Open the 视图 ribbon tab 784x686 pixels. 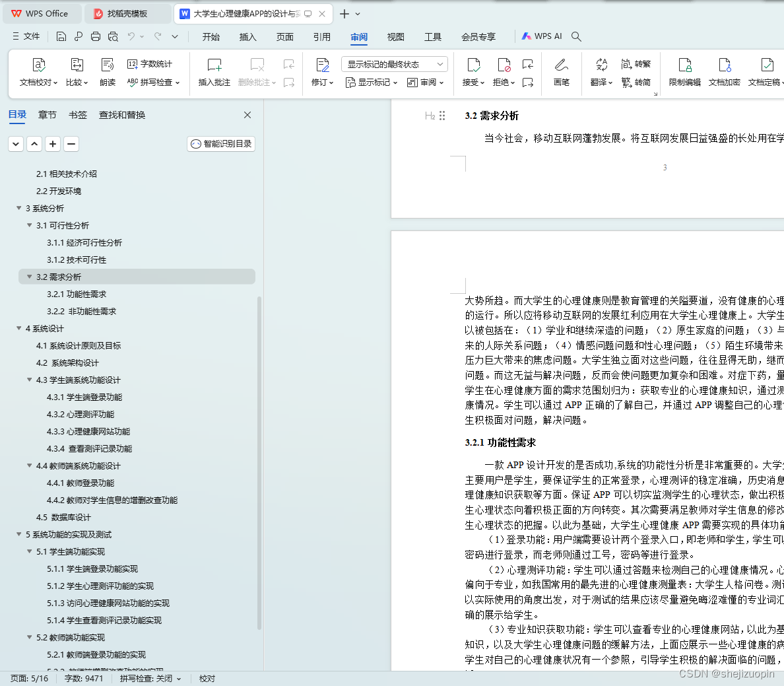395,36
